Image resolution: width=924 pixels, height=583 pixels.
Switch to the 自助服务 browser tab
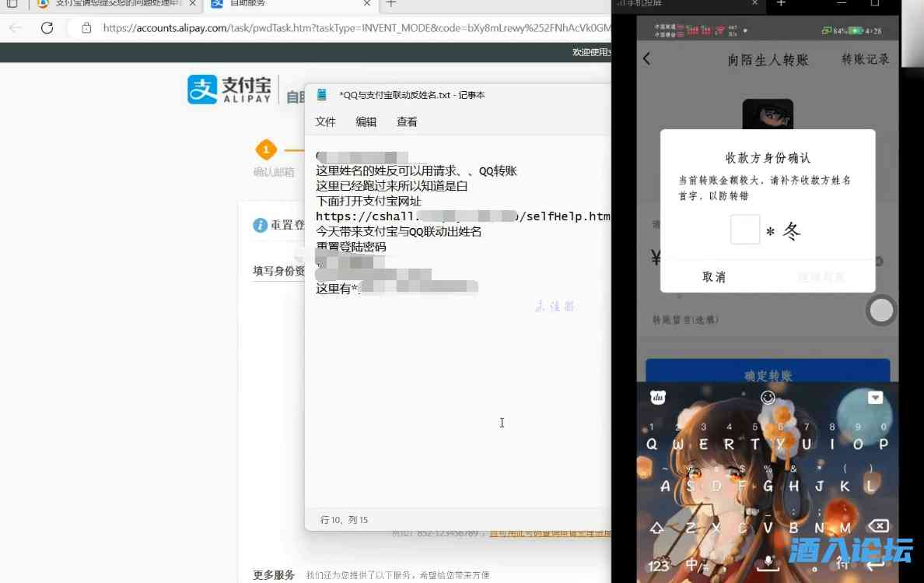(x=291, y=4)
